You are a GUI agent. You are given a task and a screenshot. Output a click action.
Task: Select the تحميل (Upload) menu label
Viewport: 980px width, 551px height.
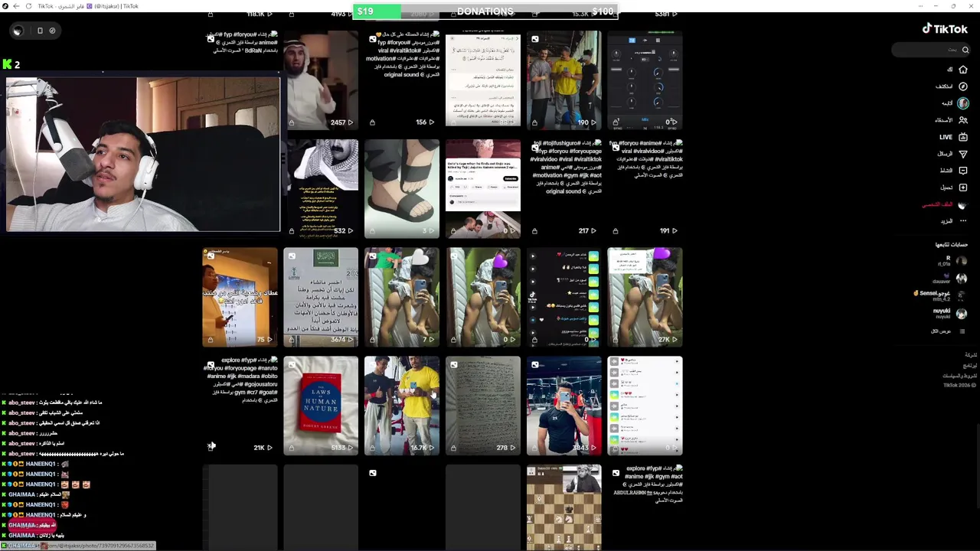pyautogui.click(x=946, y=187)
